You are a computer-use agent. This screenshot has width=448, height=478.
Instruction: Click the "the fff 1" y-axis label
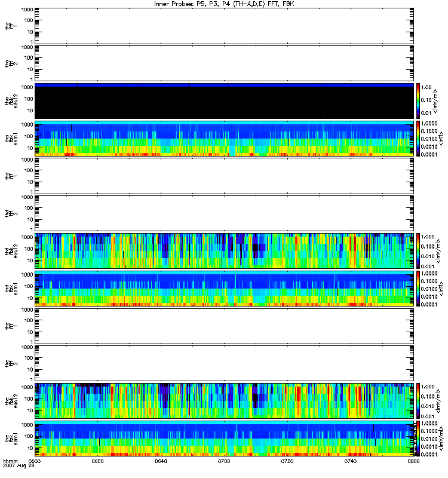coord(11,326)
